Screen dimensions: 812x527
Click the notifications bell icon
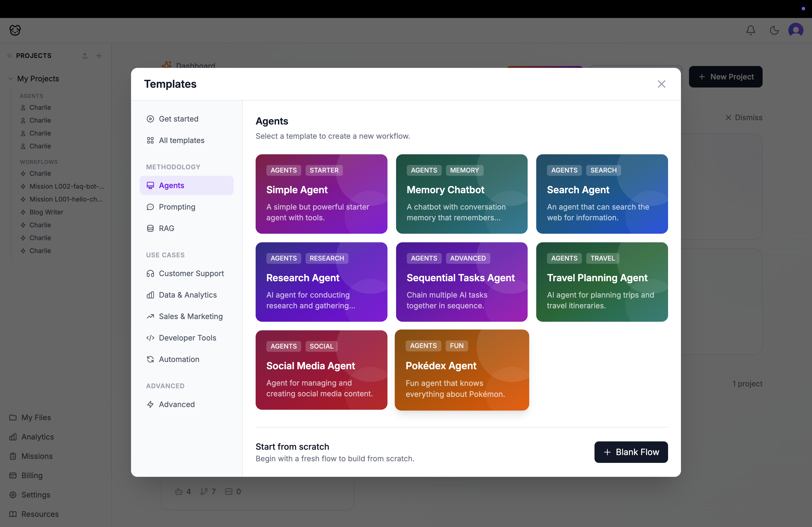pos(751,30)
